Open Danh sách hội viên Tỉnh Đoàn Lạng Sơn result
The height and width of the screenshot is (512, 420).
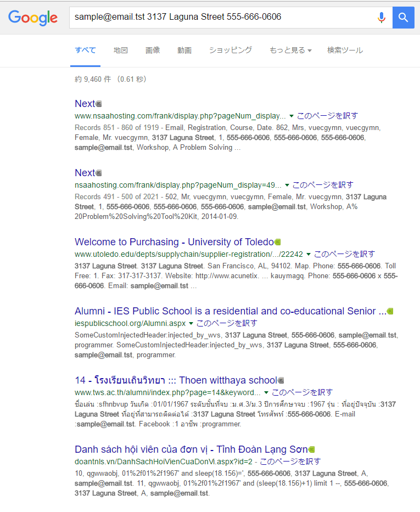coord(191,449)
